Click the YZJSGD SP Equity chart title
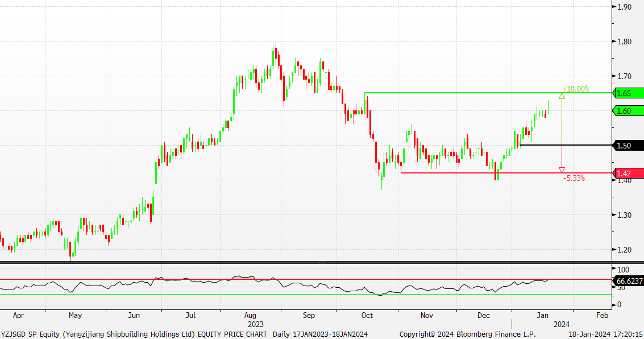The height and width of the screenshot is (339, 644). [134, 334]
